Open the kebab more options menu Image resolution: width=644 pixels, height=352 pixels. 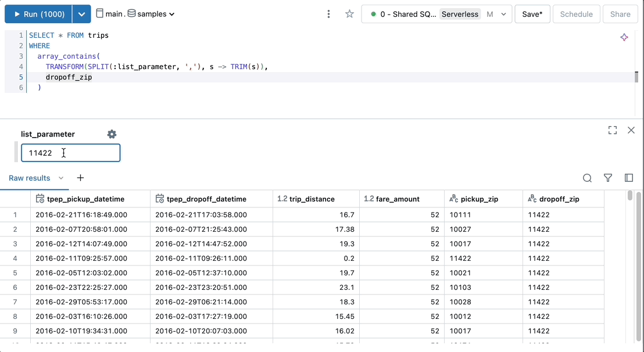[x=329, y=14]
